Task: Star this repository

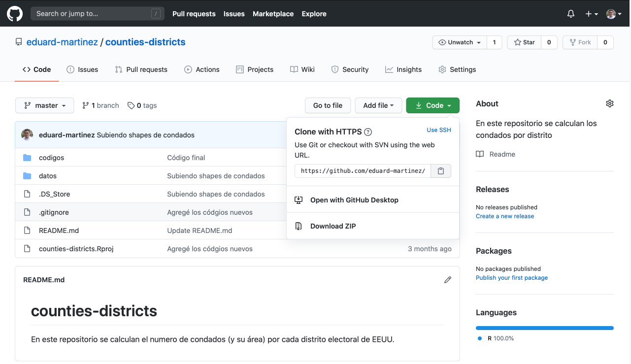Action: 524,42
